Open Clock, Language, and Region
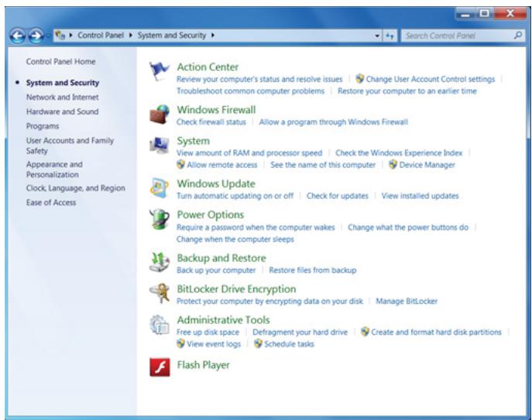532x420 pixels. coord(76,188)
